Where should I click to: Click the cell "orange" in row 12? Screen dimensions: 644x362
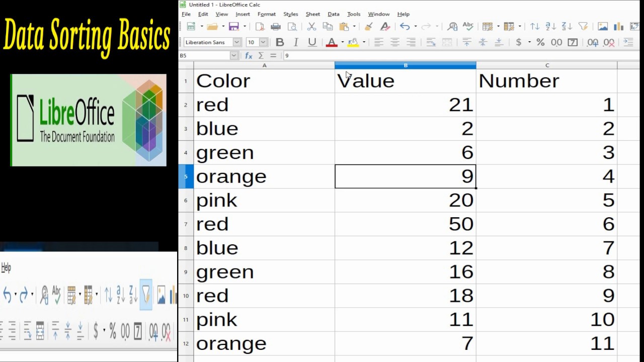(264, 343)
